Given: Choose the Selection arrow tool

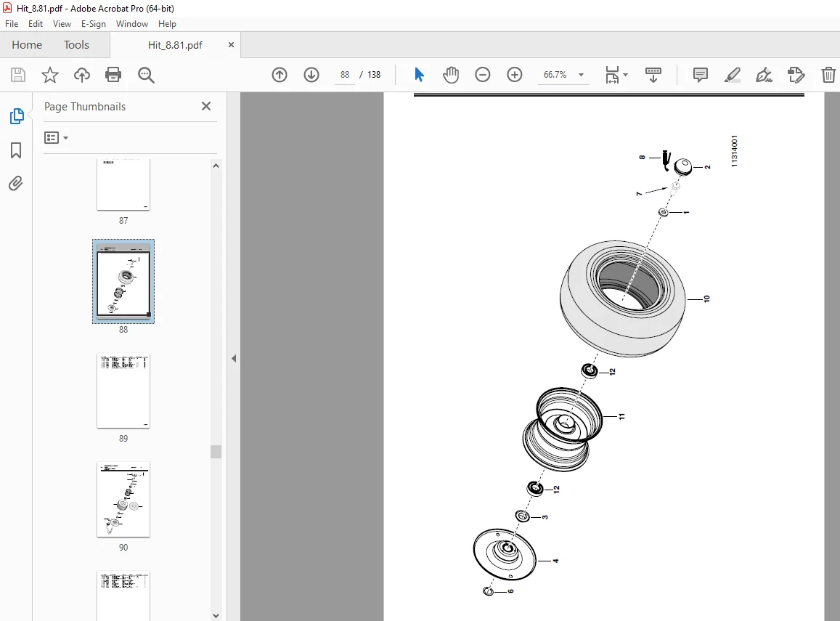Looking at the screenshot, I should [419, 75].
